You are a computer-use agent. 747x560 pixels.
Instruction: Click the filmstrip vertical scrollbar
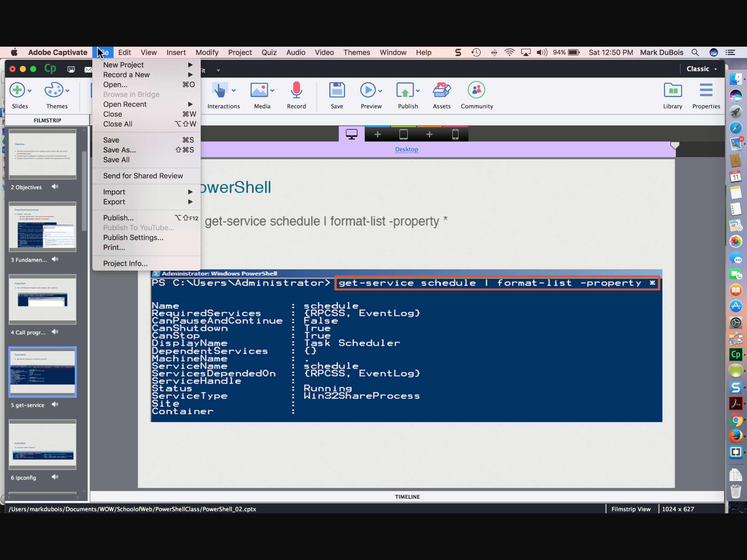tap(84, 191)
